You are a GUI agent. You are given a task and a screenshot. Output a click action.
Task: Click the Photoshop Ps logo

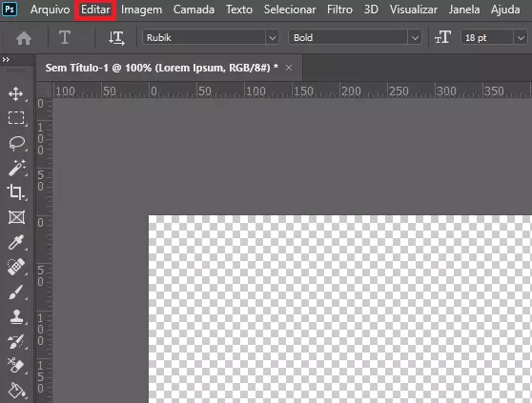(x=10, y=10)
